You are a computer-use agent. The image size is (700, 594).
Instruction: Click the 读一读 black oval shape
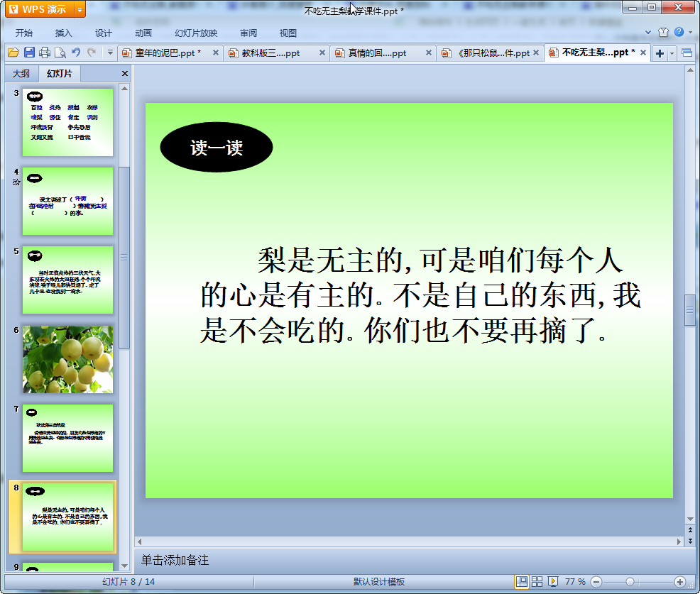(217, 148)
